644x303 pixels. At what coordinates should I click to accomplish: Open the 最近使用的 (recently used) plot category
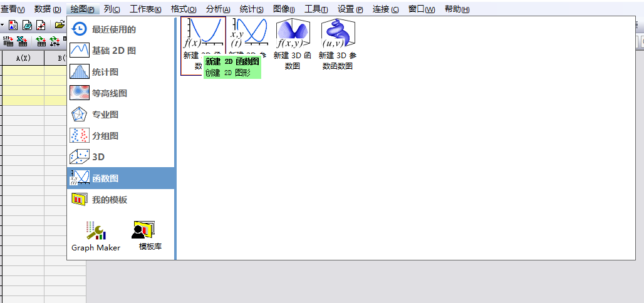(121, 29)
